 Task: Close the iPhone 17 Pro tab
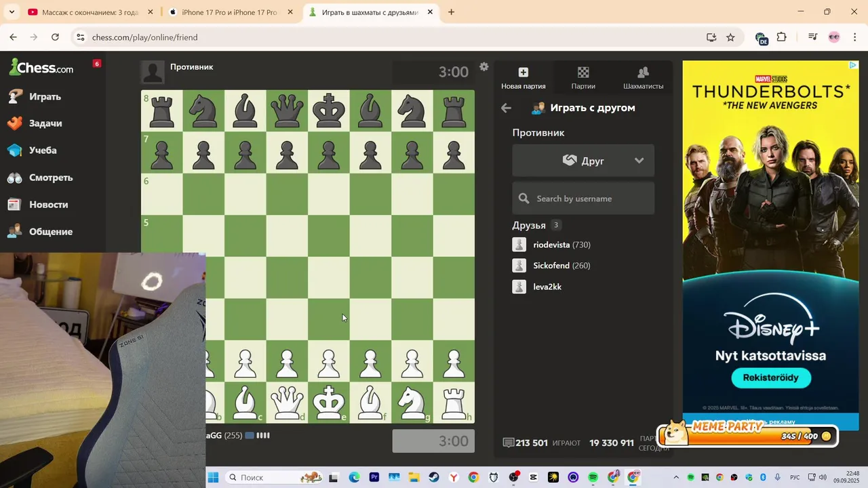[290, 12]
